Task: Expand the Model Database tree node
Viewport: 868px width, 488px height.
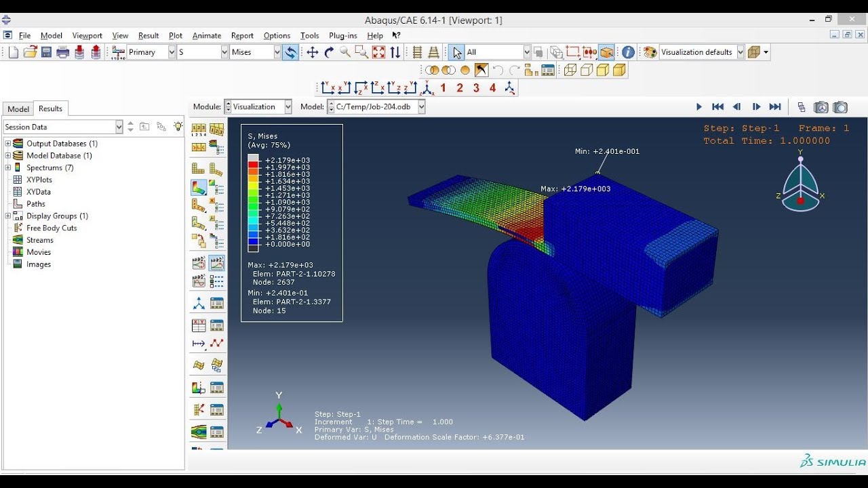Action: 8,156
